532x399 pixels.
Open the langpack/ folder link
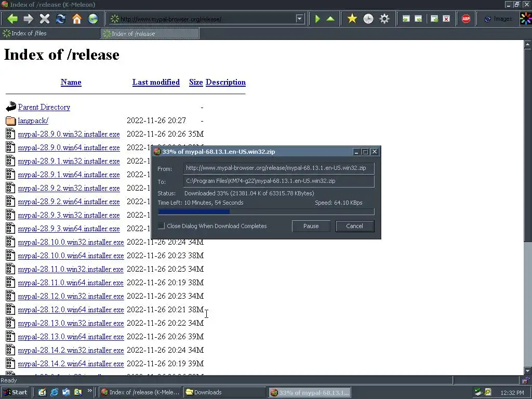click(33, 121)
